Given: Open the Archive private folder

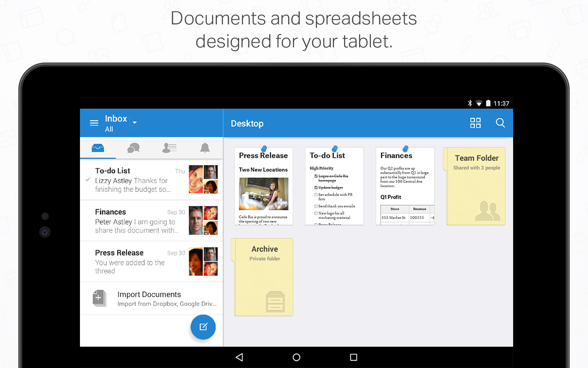Looking at the screenshot, I should (262, 277).
